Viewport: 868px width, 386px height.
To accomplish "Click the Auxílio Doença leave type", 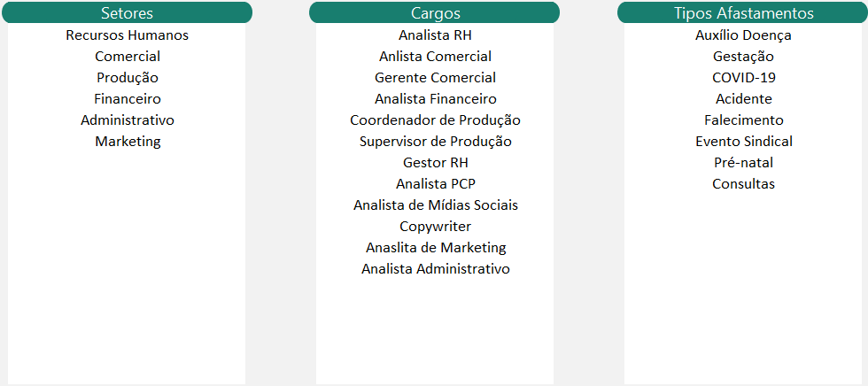I will click(x=743, y=35).
